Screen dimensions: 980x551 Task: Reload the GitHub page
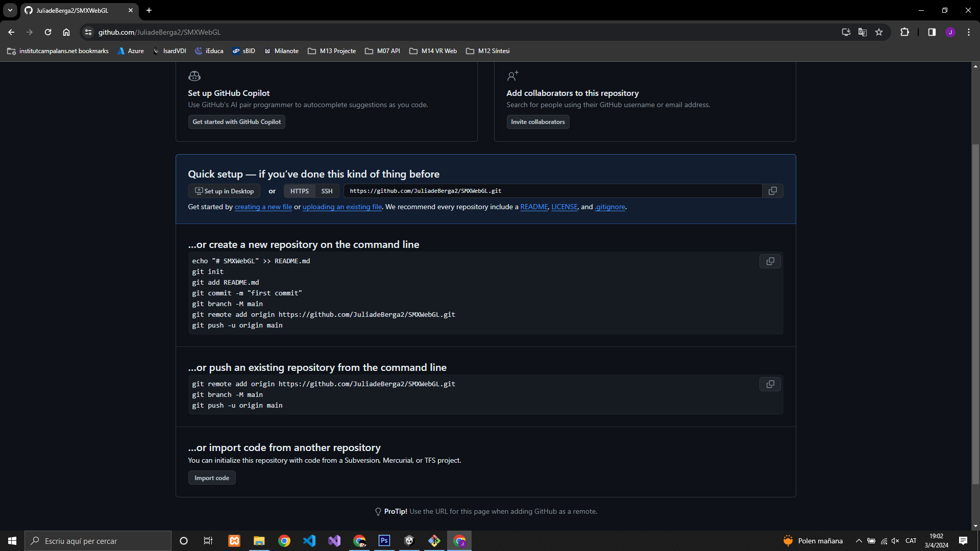pyautogui.click(x=48, y=32)
